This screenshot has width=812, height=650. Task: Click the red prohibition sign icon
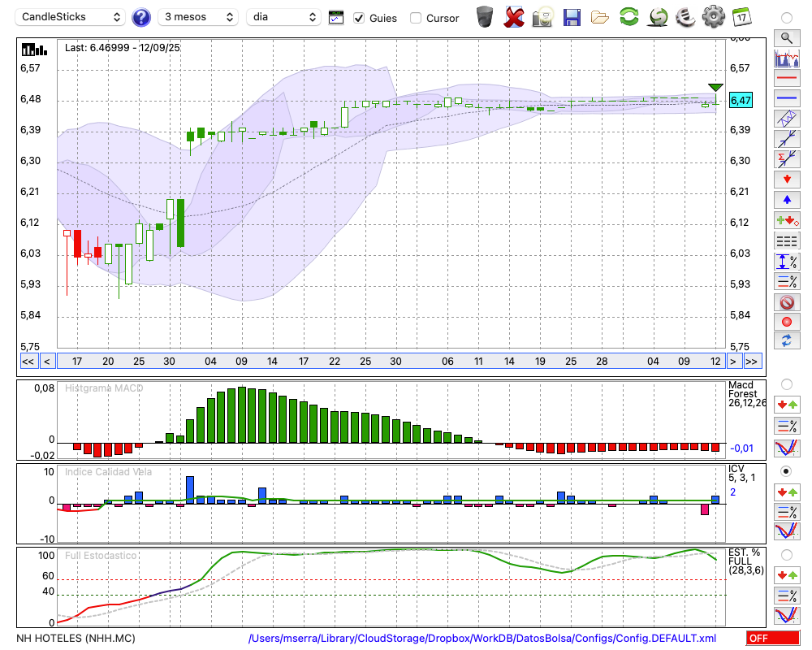787,302
